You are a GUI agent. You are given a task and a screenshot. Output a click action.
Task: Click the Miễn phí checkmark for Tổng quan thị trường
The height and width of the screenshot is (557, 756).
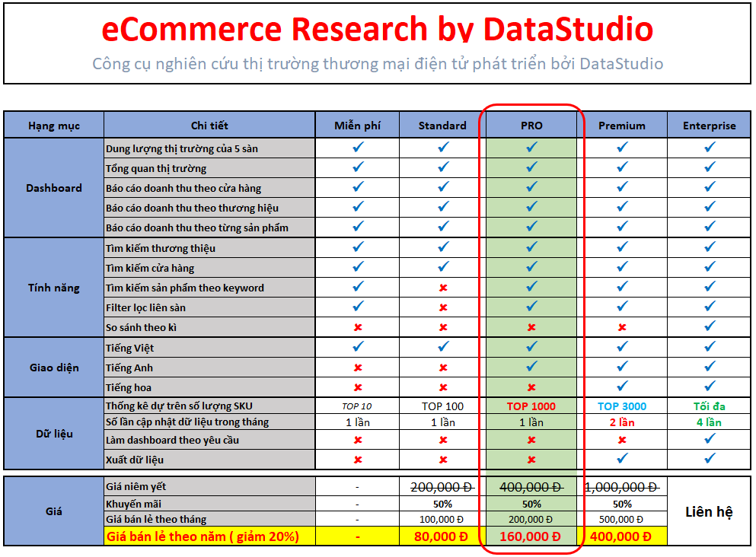point(358,167)
